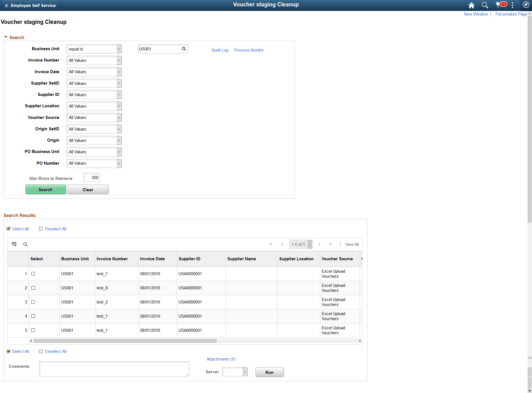Collapse the Search section triangle
Viewport: 532px width, 393px height.
6,37
